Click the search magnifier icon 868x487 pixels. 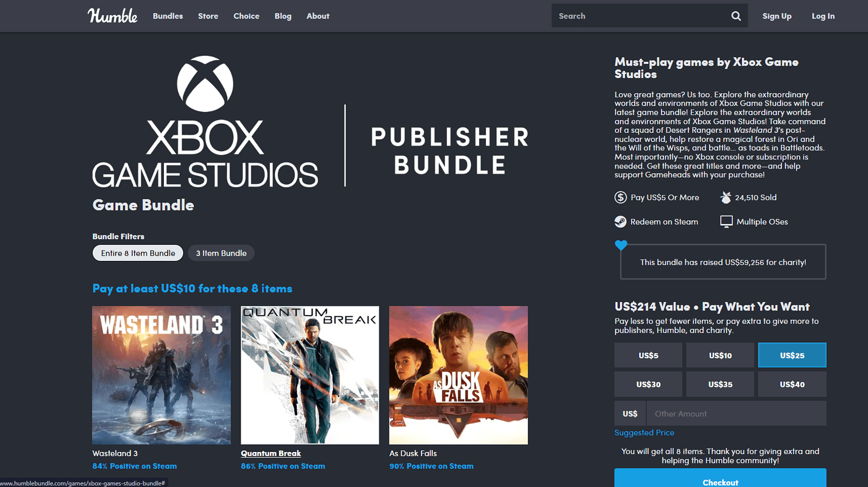click(736, 16)
